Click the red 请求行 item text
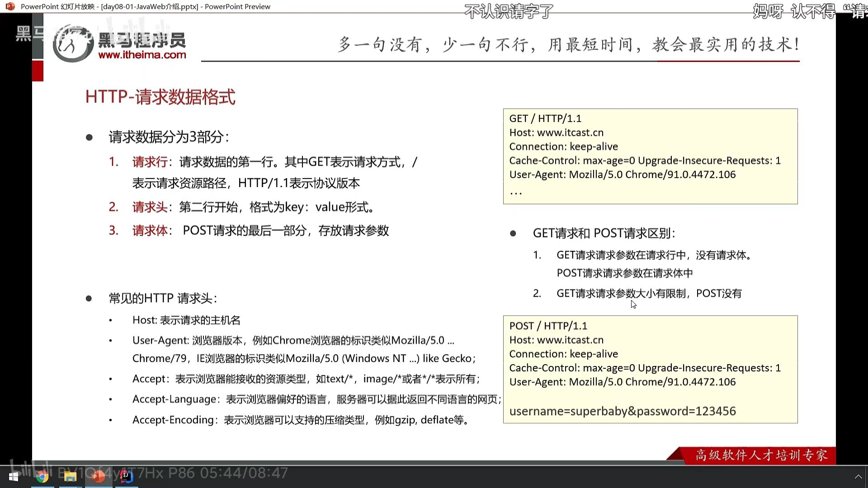The width and height of the screenshot is (868, 488). coord(149,162)
